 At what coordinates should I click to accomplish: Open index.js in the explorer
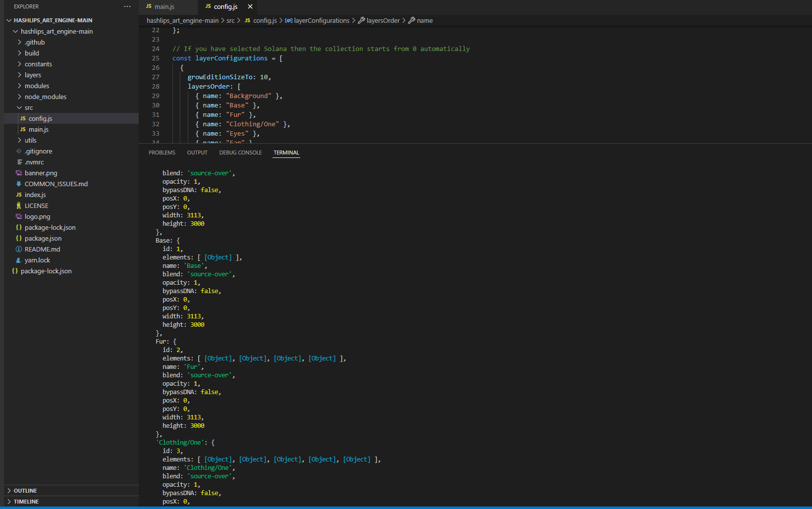click(x=71, y=195)
